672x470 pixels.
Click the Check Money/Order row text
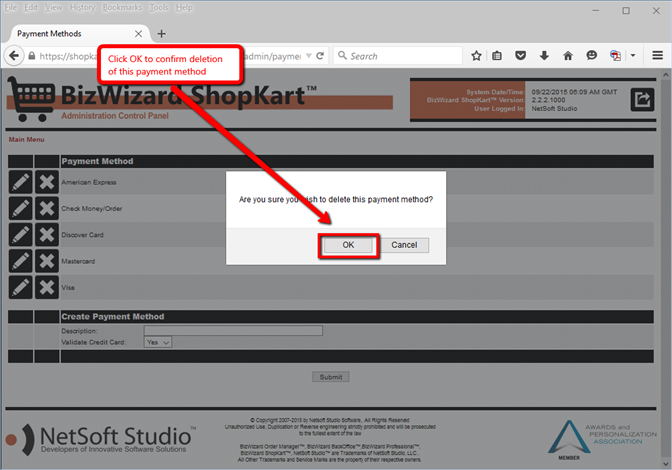92,209
